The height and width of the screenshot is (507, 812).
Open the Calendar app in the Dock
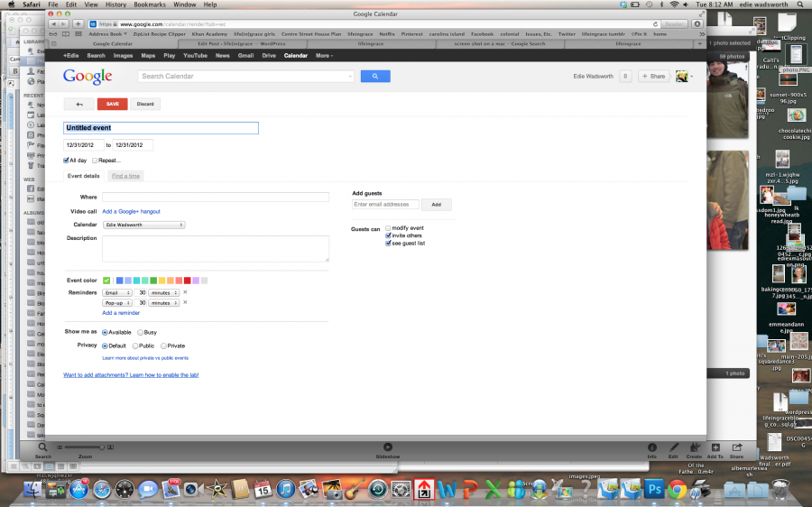coord(263,489)
